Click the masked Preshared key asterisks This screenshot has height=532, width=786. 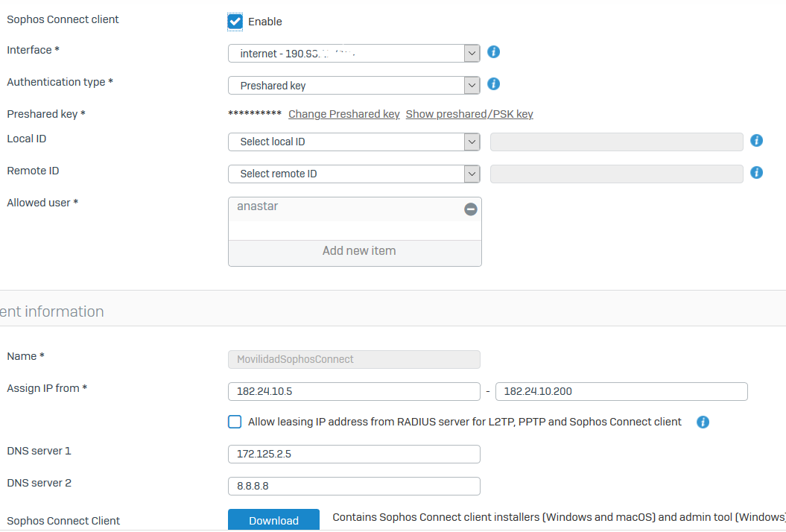[x=255, y=114]
